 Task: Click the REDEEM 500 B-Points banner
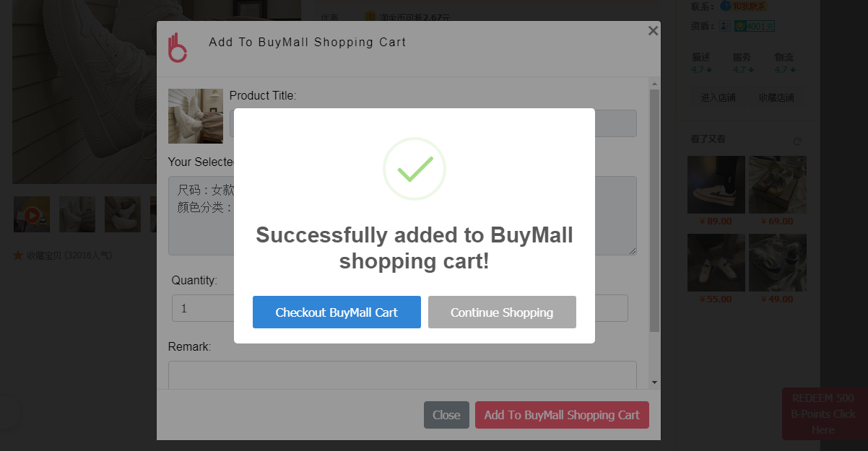[823, 413]
